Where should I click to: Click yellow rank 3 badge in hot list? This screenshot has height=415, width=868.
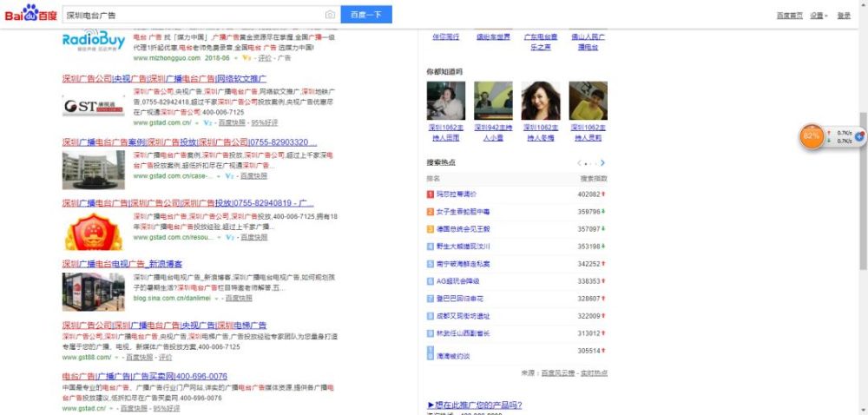[x=431, y=229]
